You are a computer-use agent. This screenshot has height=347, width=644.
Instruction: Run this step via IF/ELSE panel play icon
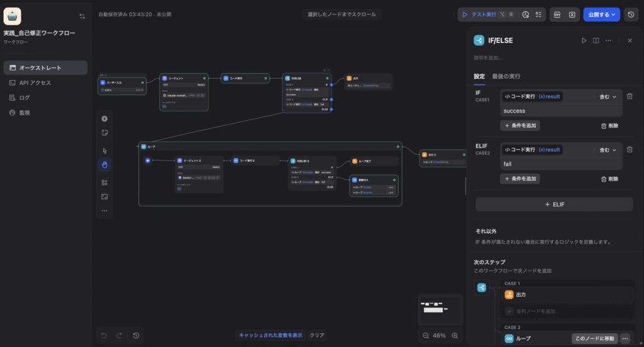coord(584,40)
